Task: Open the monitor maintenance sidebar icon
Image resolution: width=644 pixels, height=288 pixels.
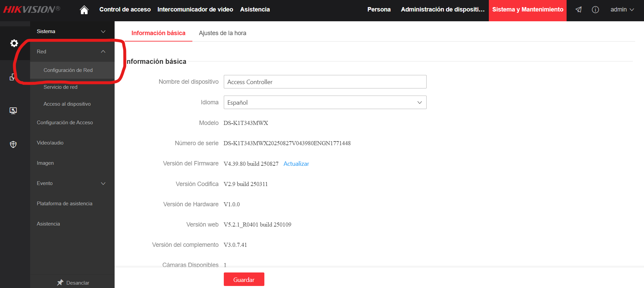Action: 13,111
